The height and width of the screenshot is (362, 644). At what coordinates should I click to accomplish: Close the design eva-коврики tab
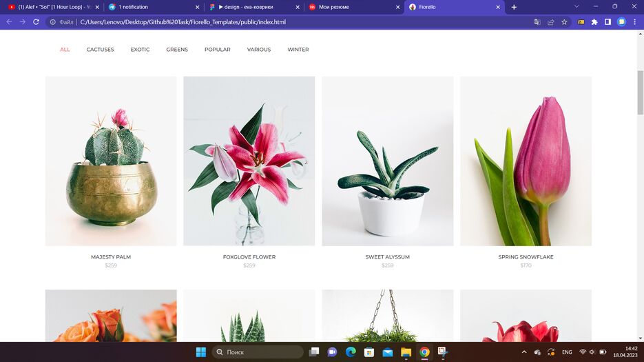coord(298,7)
